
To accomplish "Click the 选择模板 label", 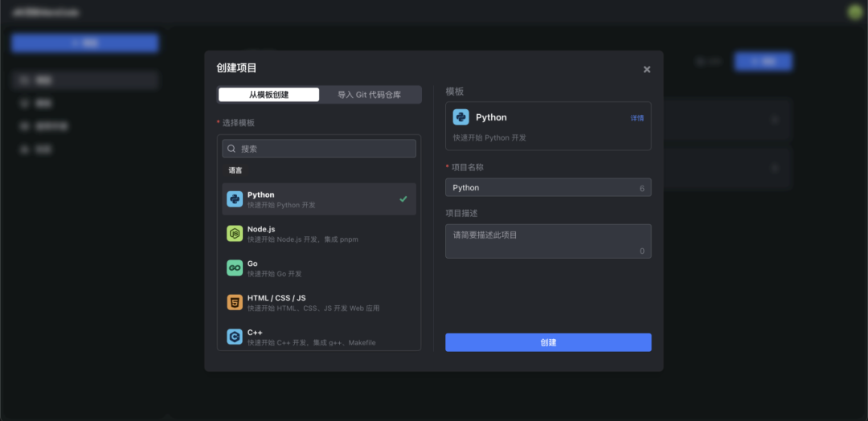I will point(239,123).
